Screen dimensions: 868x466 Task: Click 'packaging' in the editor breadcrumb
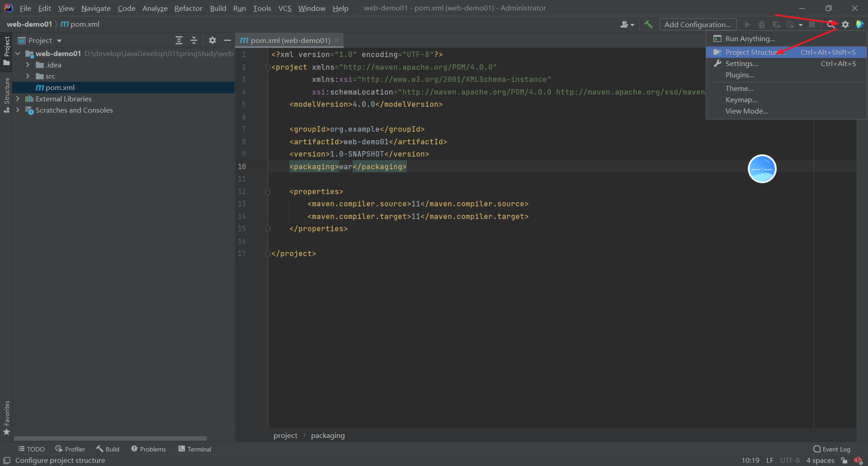click(328, 436)
